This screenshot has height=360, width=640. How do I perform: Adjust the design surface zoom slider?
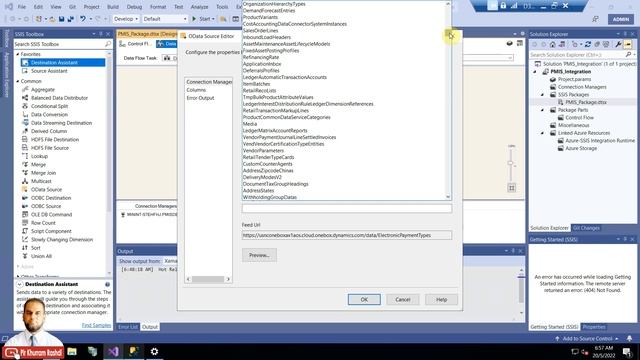pyautogui.click(x=511, y=163)
